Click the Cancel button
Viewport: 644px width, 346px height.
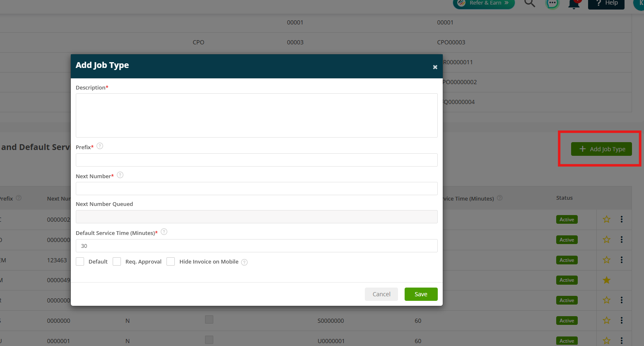tap(381, 294)
